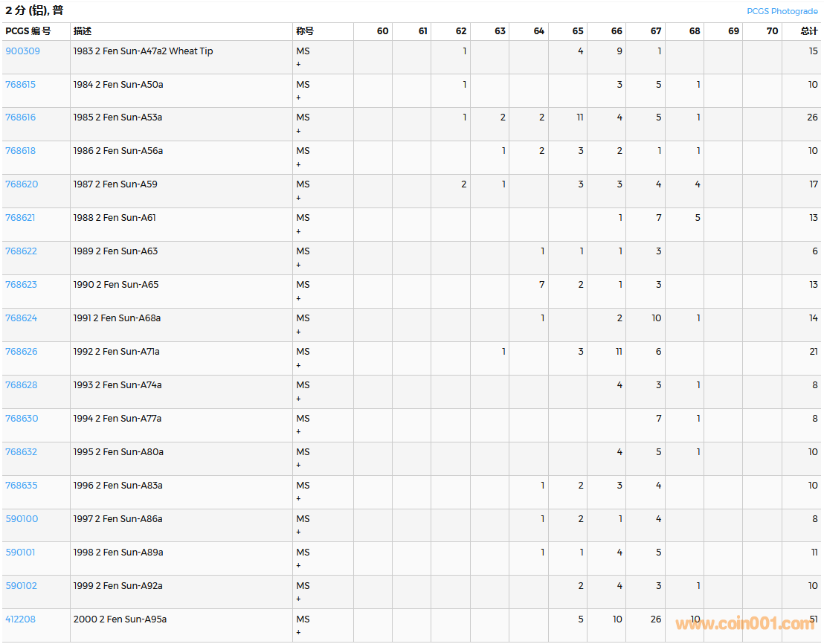Open the 412208 link for 2000 coin
Screen dimensions: 824x644
(x=20, y=619)
